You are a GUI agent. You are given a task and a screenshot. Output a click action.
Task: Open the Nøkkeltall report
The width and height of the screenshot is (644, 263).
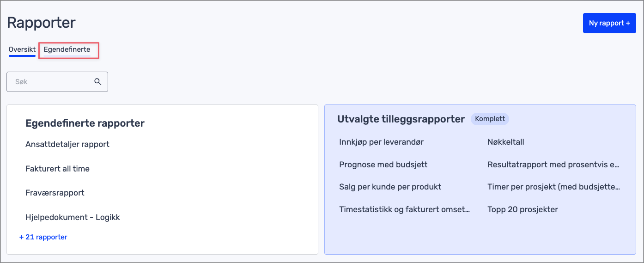tap(505, 142)
